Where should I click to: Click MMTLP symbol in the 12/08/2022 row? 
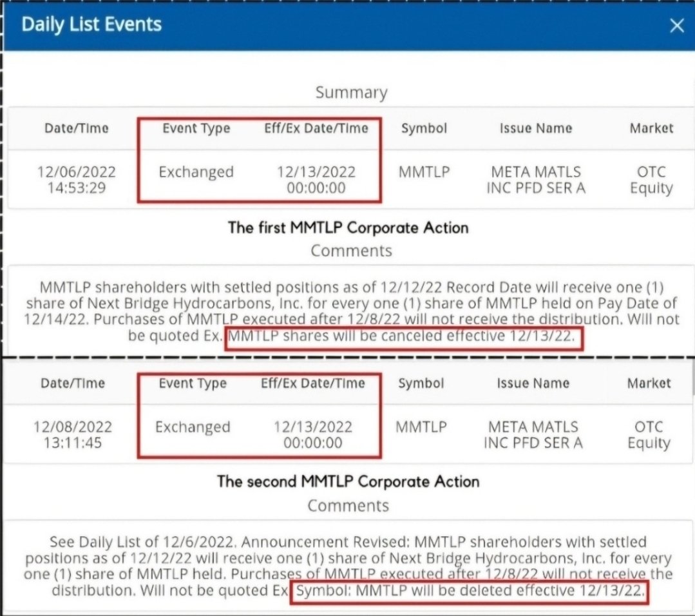point(421,427)
